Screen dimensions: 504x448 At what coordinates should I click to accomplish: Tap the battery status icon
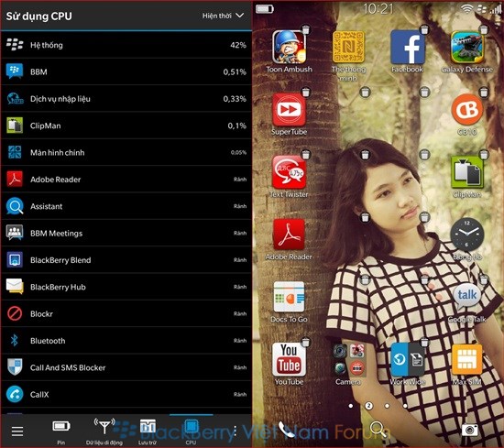tap(265, 9)
